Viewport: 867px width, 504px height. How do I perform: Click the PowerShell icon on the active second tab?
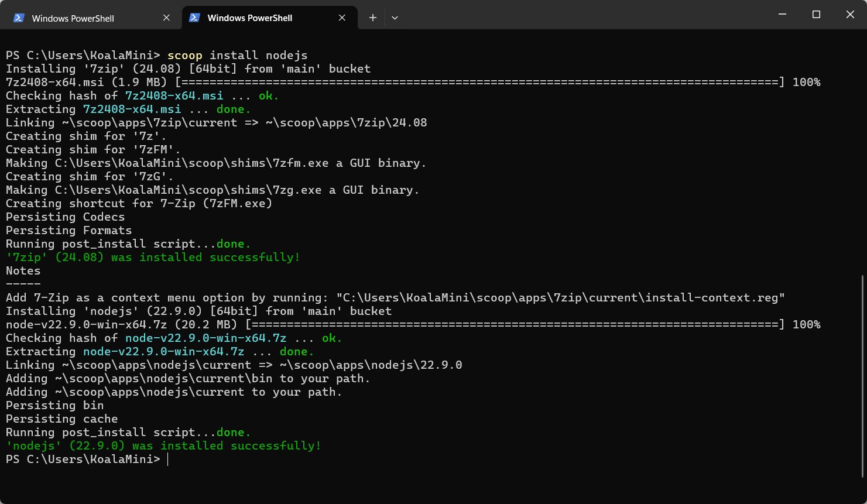pos(194,18)
